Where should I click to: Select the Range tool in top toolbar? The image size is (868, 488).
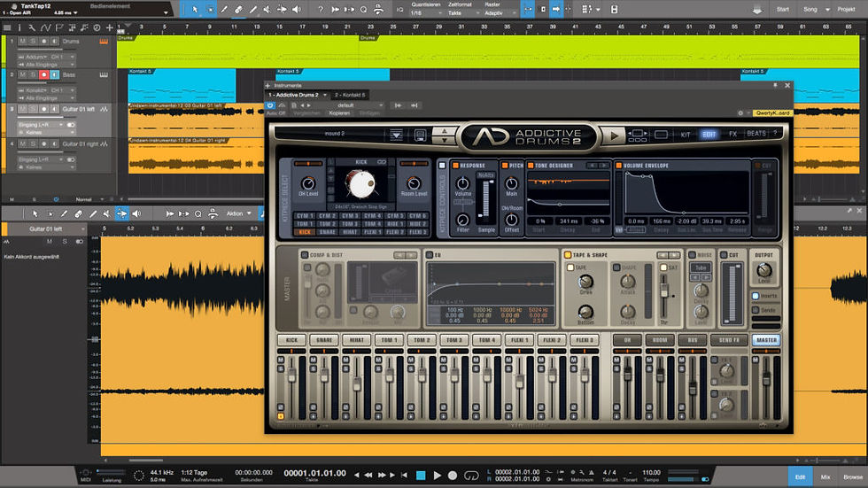click(210, 9)
